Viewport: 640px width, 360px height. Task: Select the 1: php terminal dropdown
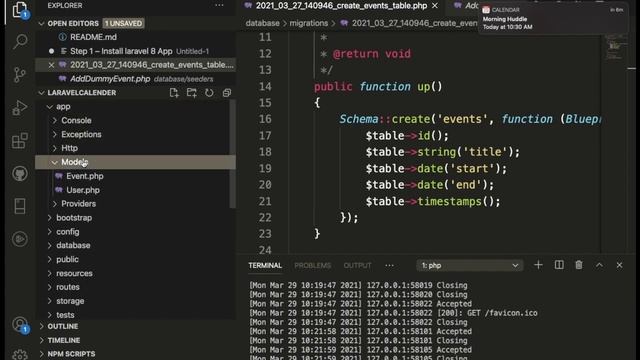tap(469, 265)
